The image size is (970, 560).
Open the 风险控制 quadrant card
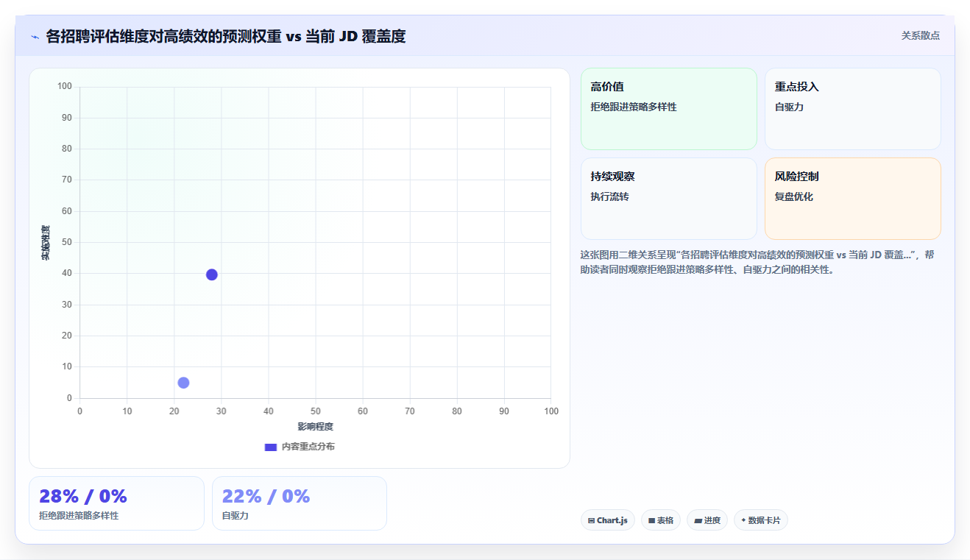click(x=853, y=199)
